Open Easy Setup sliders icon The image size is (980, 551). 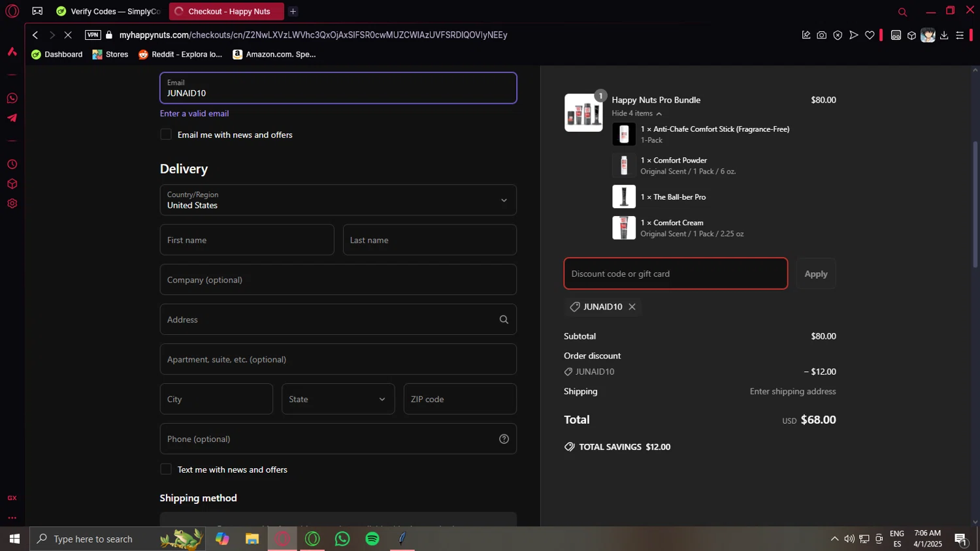tap(960, 35)
